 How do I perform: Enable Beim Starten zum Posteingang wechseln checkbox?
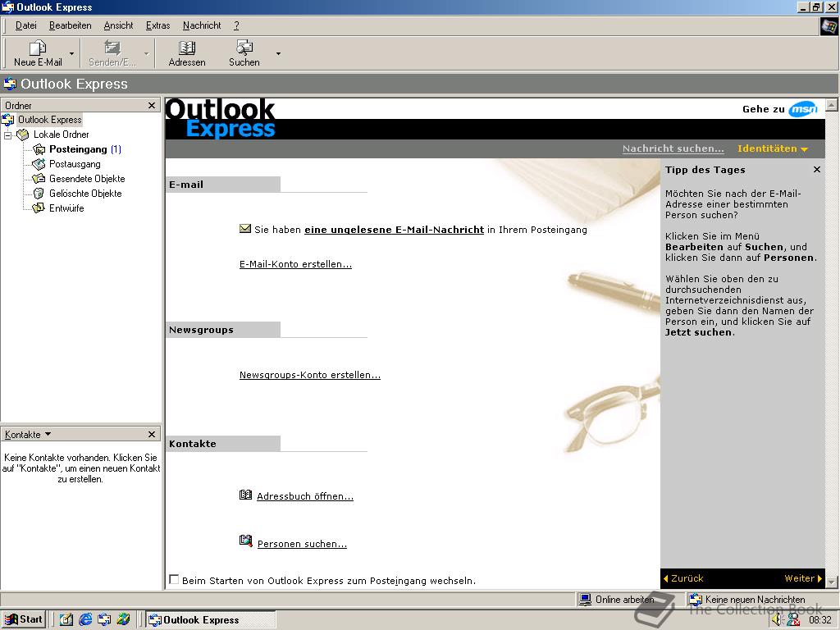pos(174,579)
